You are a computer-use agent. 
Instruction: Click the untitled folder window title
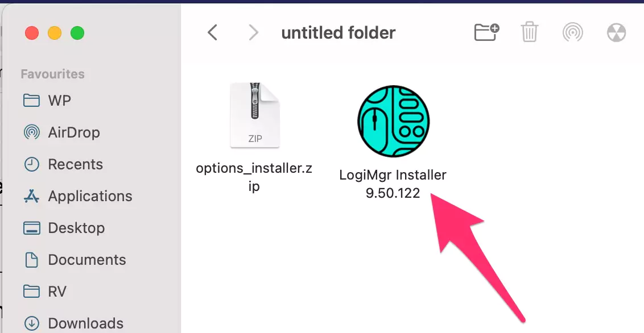point(338,33)
